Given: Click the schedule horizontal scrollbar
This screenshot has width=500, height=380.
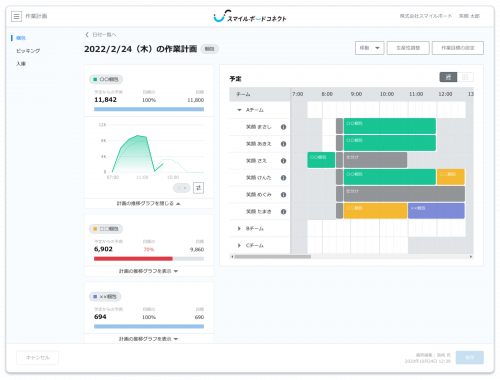Looking at the screenshot, I should (352, 257).
